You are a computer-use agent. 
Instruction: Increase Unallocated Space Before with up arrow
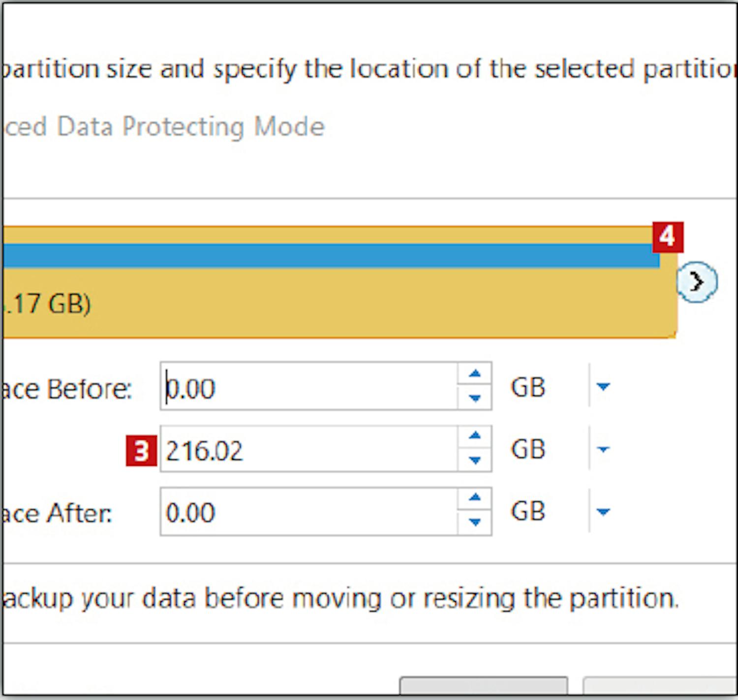click(475, 374)
